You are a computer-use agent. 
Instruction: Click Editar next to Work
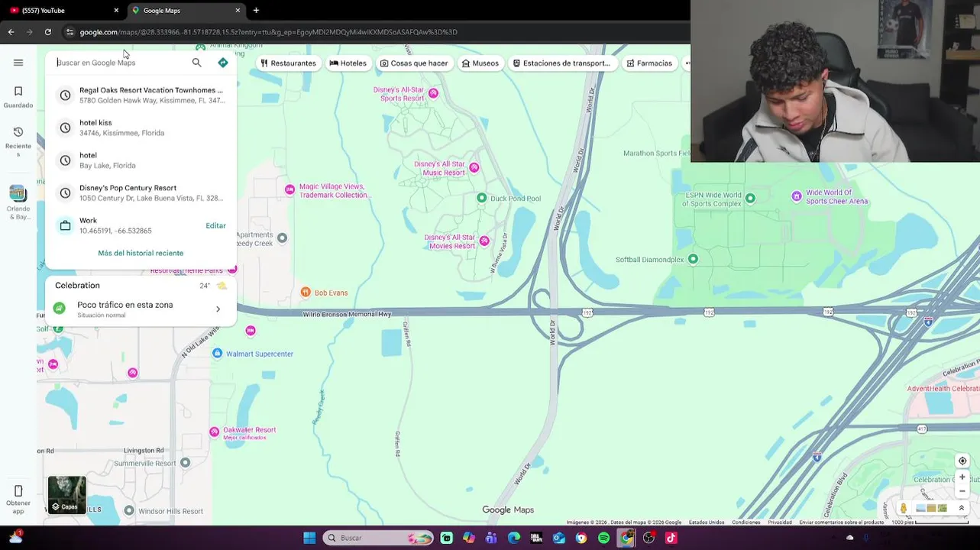[215, 225]
